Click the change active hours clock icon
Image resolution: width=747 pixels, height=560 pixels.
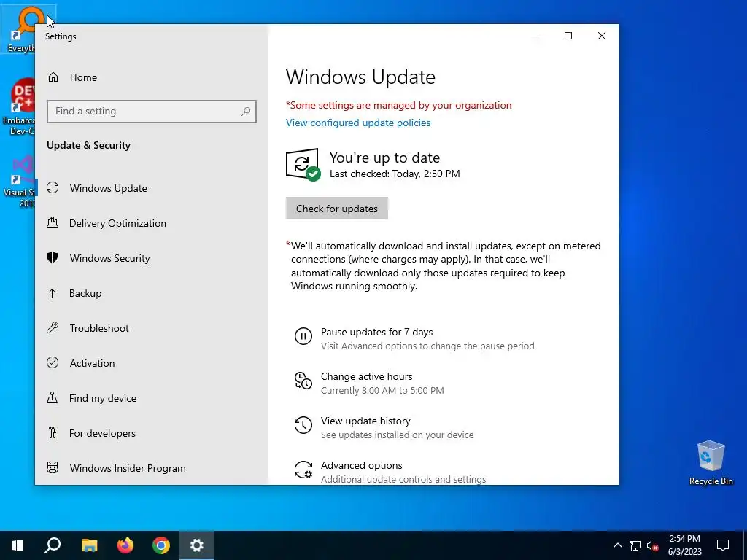click(x=303, y=381)
